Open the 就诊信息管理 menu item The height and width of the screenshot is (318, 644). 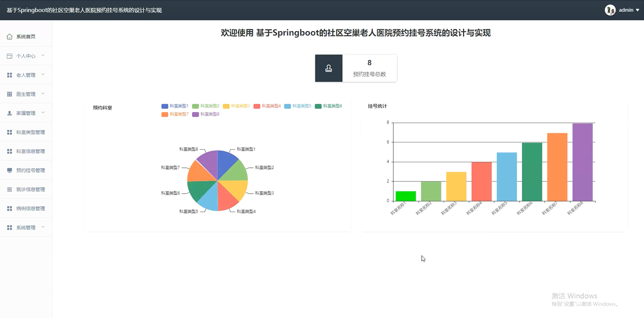[x=26, y=189]
